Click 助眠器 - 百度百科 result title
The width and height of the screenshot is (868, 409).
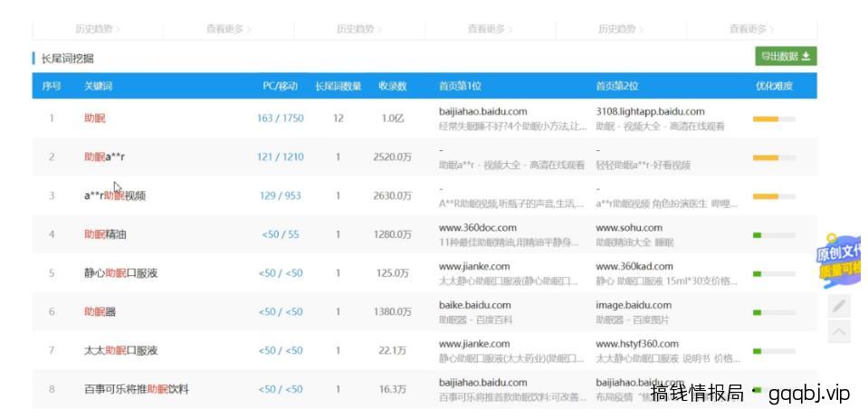click(475, 320)
